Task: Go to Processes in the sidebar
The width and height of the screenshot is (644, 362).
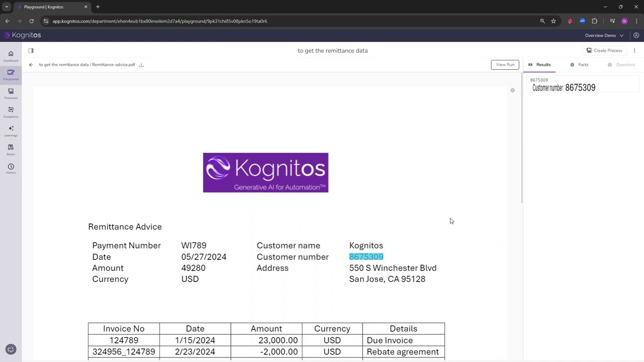Action: pos(11,94)
